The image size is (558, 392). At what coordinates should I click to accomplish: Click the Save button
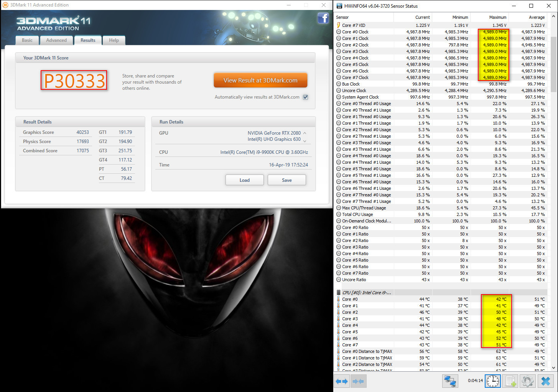tap(287, 180)
